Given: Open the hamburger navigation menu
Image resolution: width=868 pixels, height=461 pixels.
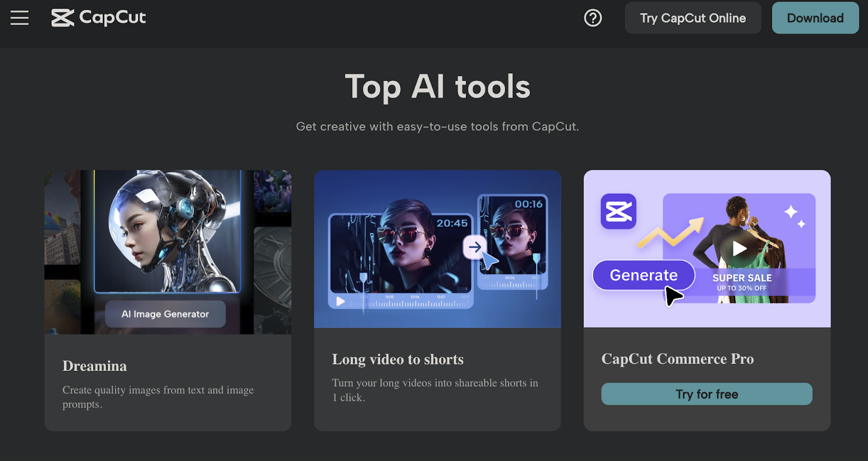Looking at the screenshot, I should click(x=20, y=18).
